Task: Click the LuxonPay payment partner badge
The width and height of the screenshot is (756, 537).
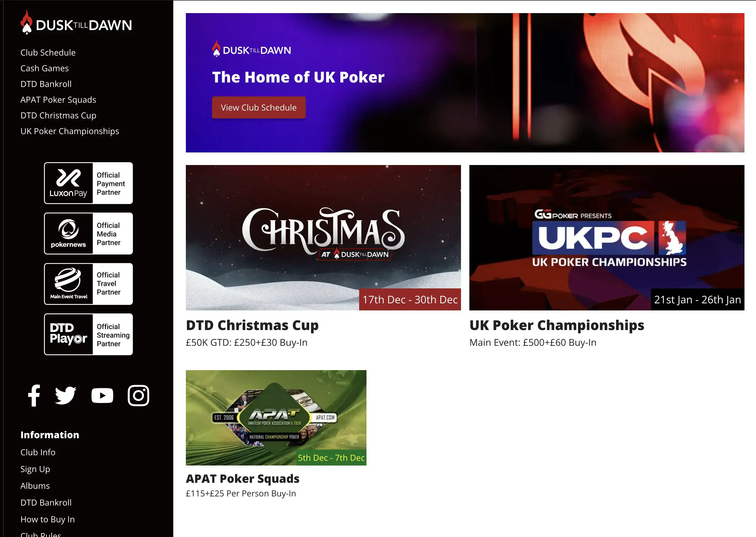Action: pyautogui.click(x=88, y=183)
